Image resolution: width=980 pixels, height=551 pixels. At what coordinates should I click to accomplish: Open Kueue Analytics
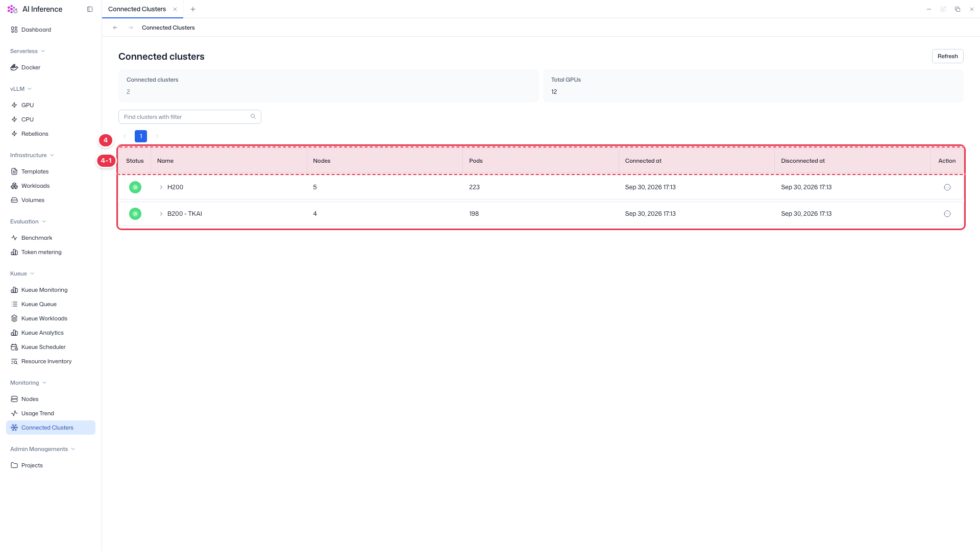tap(51, 333)
